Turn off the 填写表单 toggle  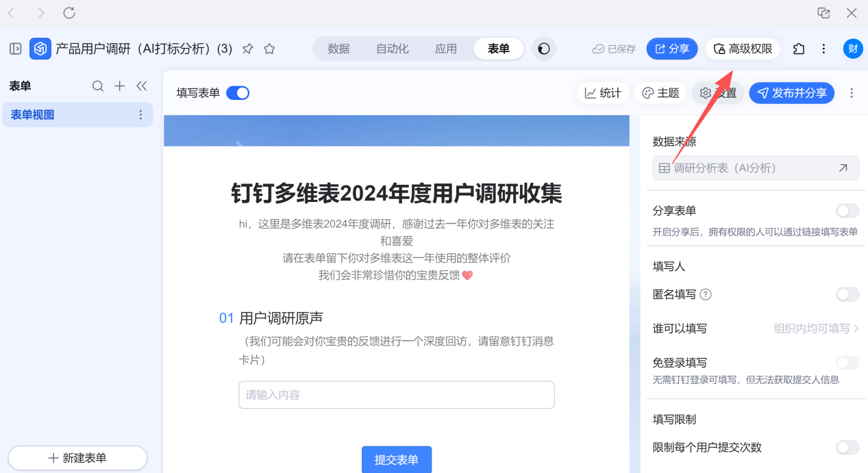tap(238, 93)
